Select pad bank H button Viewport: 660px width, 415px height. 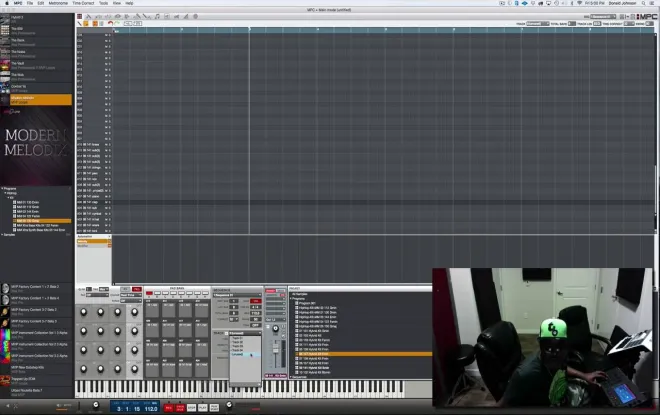pyautogui.click(x=205, y=293)
